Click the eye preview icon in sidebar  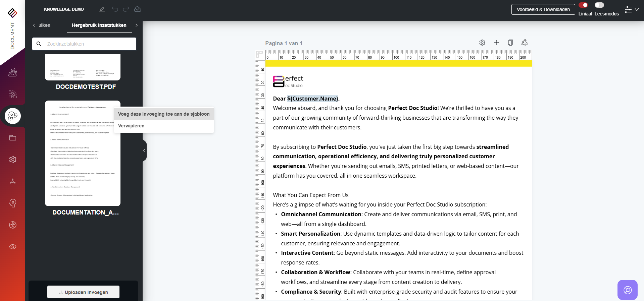pos(13,247)
